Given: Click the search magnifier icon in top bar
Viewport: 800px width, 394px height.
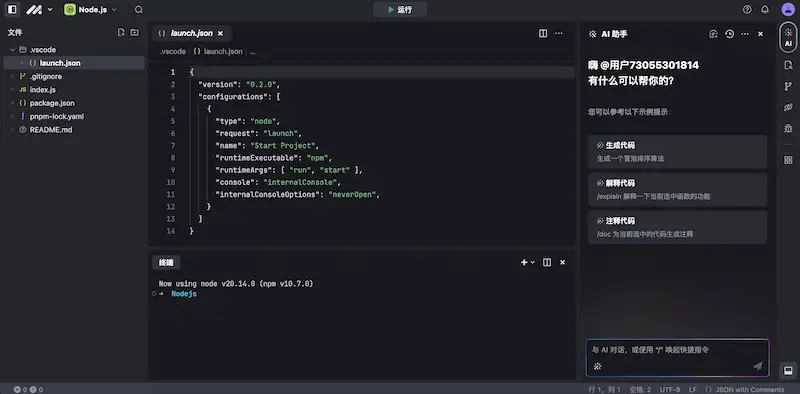Looking at the screenshot, I should [139, 9].
